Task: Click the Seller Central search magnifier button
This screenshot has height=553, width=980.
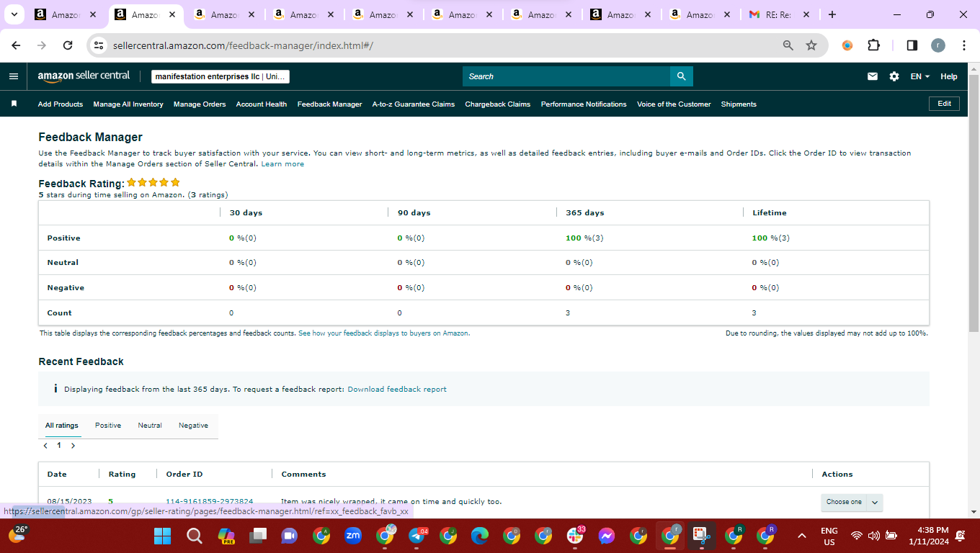Action: click(x=681, y=76)
